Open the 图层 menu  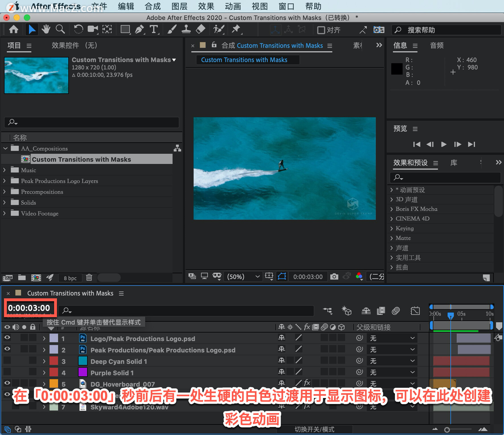(x=179, y=6)
